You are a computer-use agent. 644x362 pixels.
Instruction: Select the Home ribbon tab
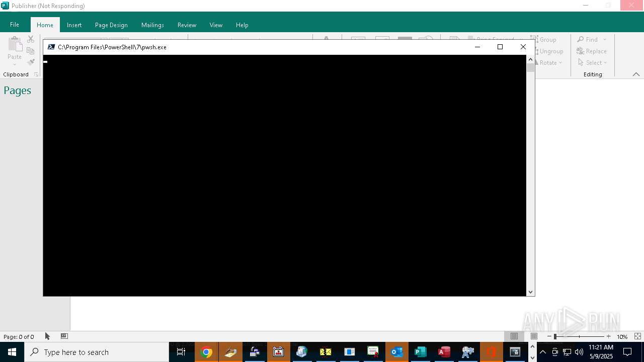[45, 25]
